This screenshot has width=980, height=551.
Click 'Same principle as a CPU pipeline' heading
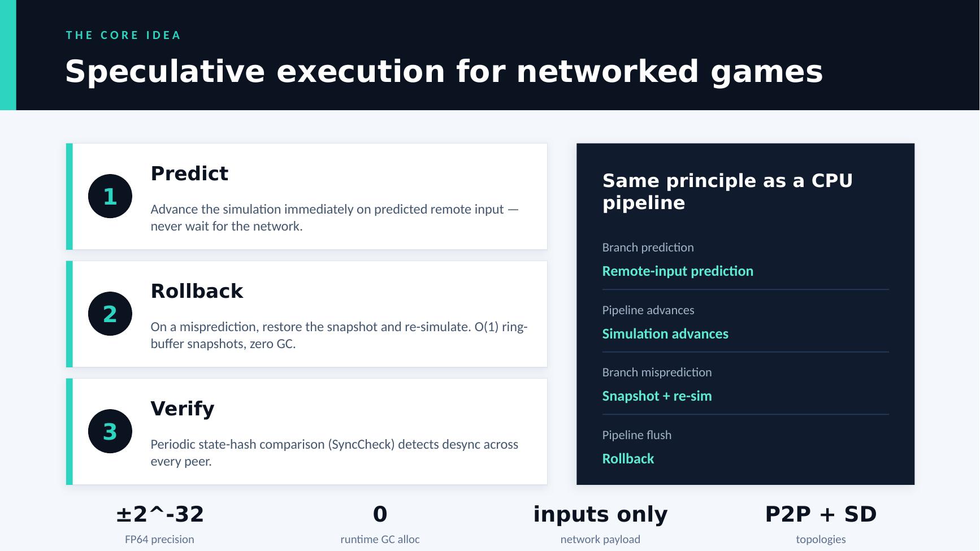[x=727, y=192]
